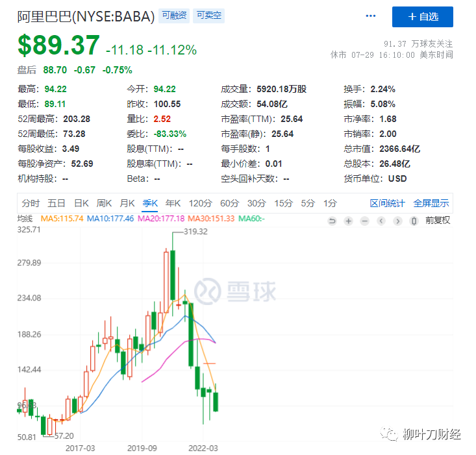Click the 货币单位 USD value
This screenshot has height=455, width=476.
[397, 178]
